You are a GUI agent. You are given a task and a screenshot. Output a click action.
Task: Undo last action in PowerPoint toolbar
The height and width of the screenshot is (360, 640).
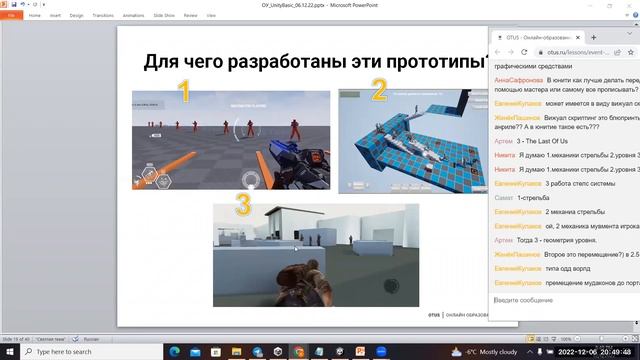(22, 4)
